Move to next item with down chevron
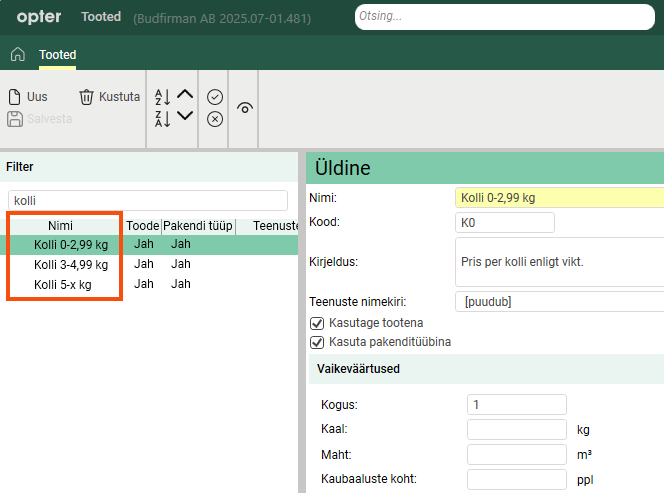664x493 pixels. point(185,117)
